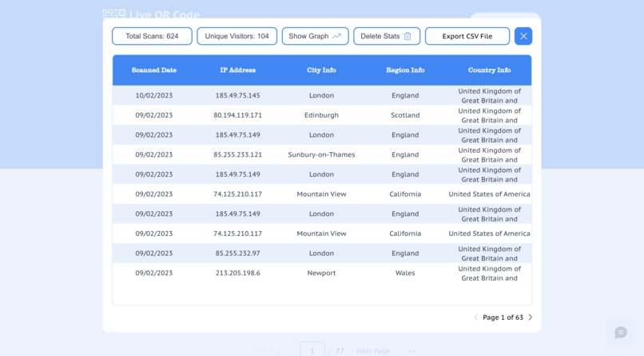Viewport: 644px width, 356px height.
Task: Click the background page number field
Action: tap(312, 350)
